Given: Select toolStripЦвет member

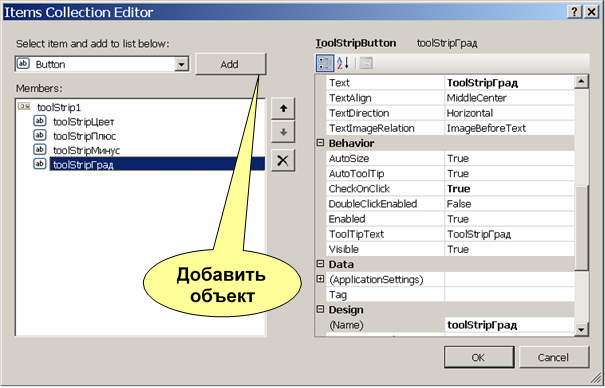Looking at the screenshot, I should (84, 122).
